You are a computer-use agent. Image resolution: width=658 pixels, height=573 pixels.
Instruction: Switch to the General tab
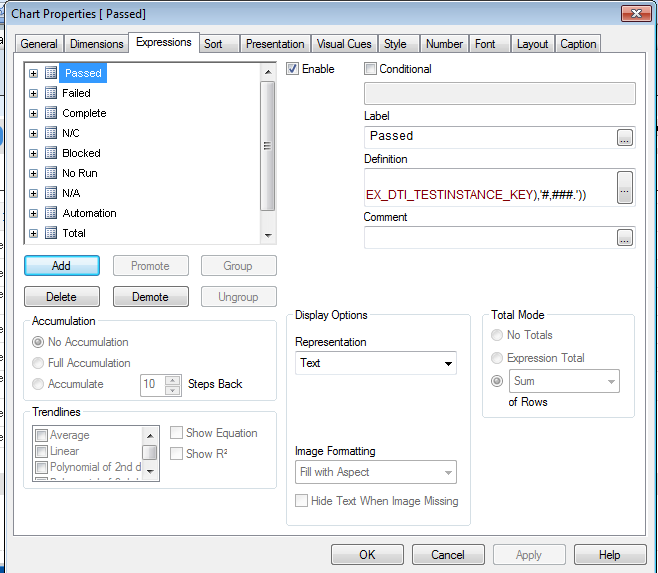(39, 44)
